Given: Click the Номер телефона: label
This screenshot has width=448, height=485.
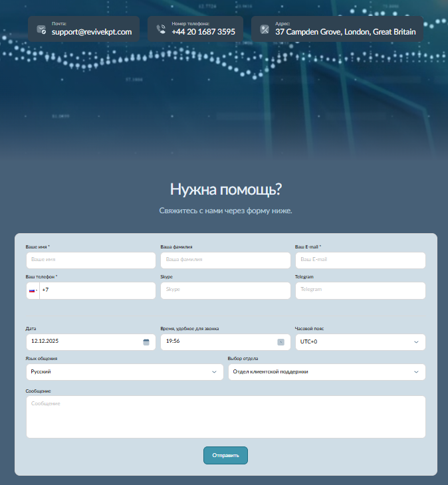Looking at the screenshot, I should point(191,24).
